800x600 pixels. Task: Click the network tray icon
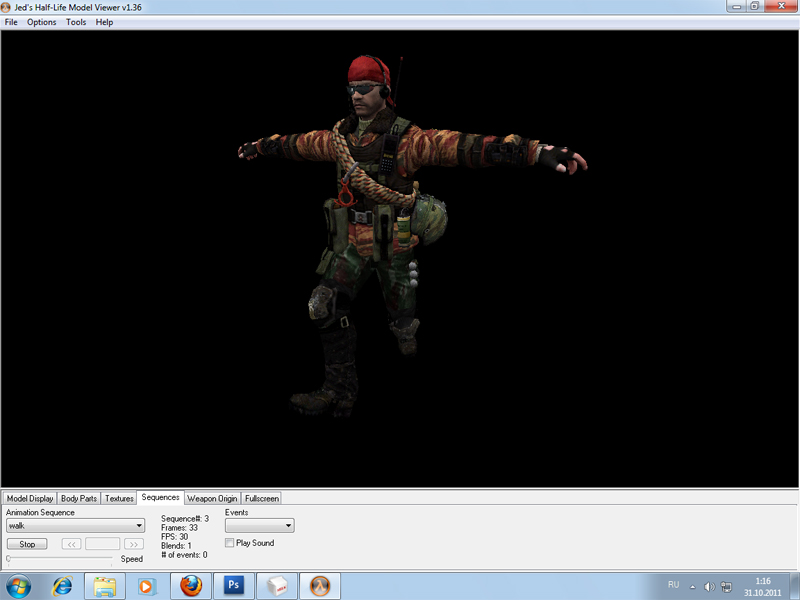pyautogui.click(x=726, y=586)
